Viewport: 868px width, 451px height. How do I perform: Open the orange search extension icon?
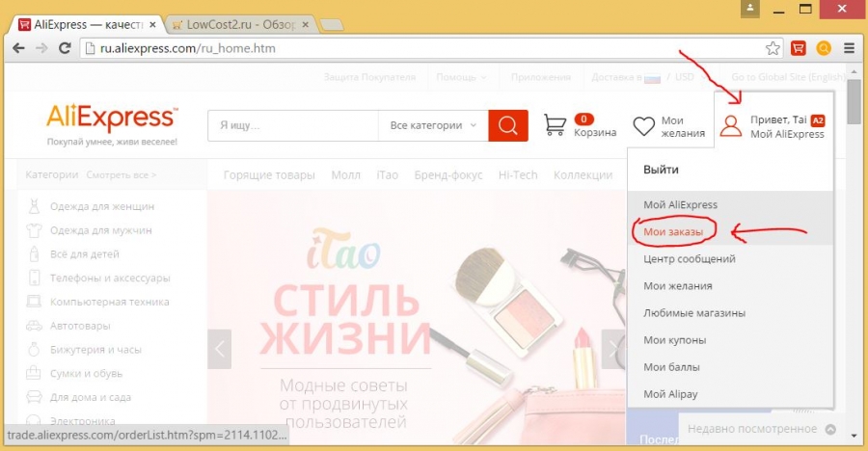pyautogui.click(x=824, y=49)
